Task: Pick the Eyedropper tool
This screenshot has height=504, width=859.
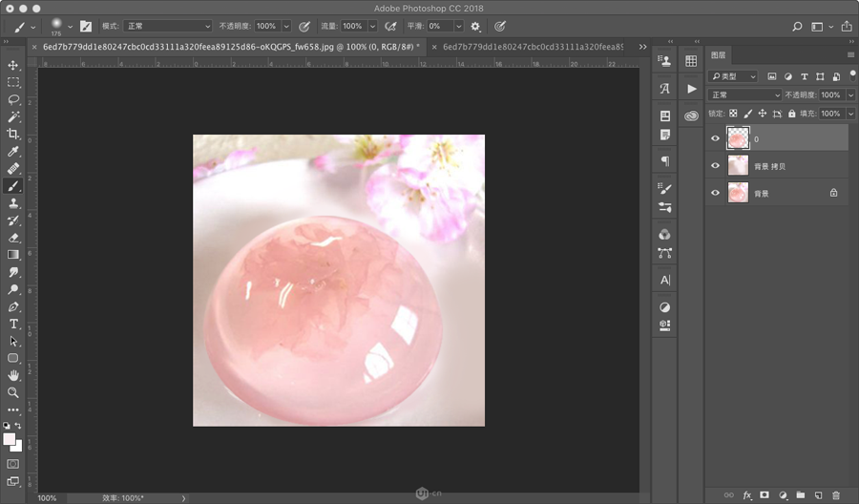Action: click(x=13, y=151)
